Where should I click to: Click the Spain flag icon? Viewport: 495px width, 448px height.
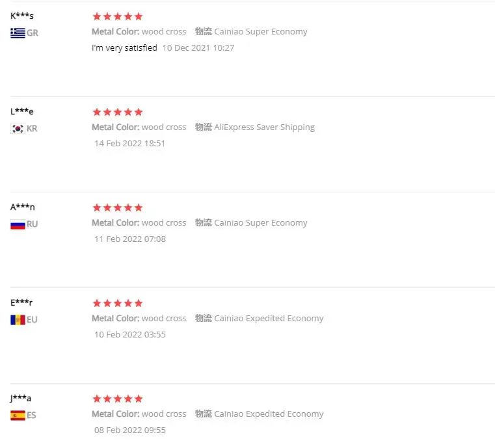click(18, 415)
